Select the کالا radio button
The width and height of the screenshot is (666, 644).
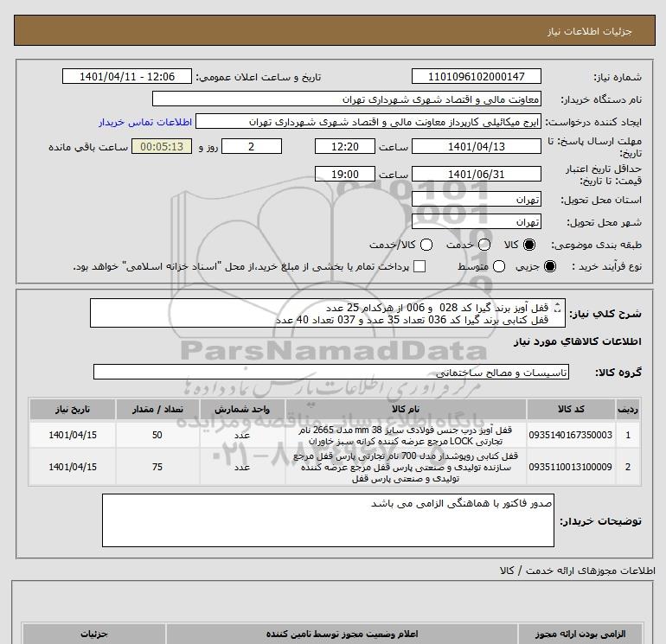click(x=529, y=245)
